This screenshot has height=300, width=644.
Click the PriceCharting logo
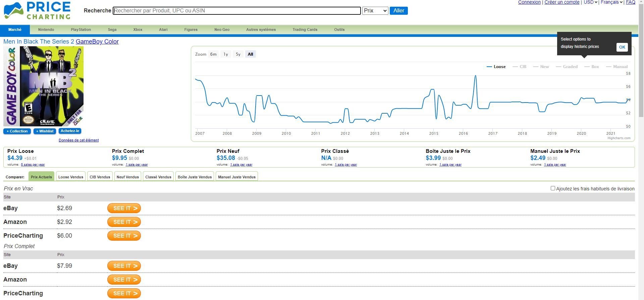pos(37,10)
